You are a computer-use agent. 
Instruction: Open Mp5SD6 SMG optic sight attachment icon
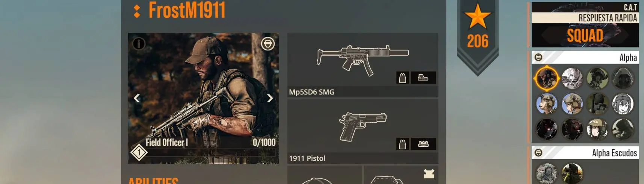click(x=423, y=78)
